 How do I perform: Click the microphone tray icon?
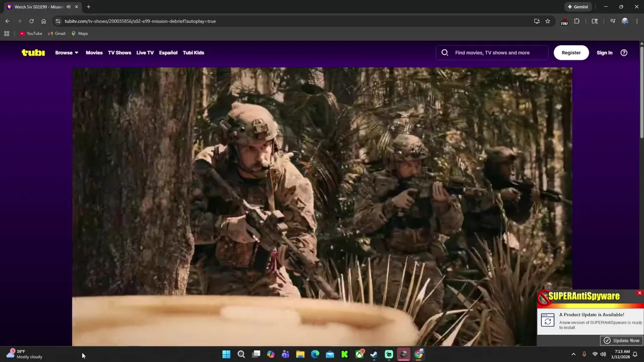(584, 354)
